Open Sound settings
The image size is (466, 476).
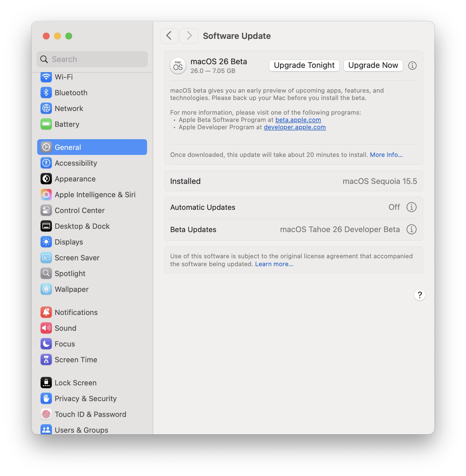[65, 328]
